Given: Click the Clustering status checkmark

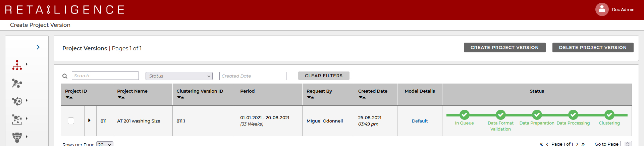Looking at the screenshot, I should click(x=609, y=115).
